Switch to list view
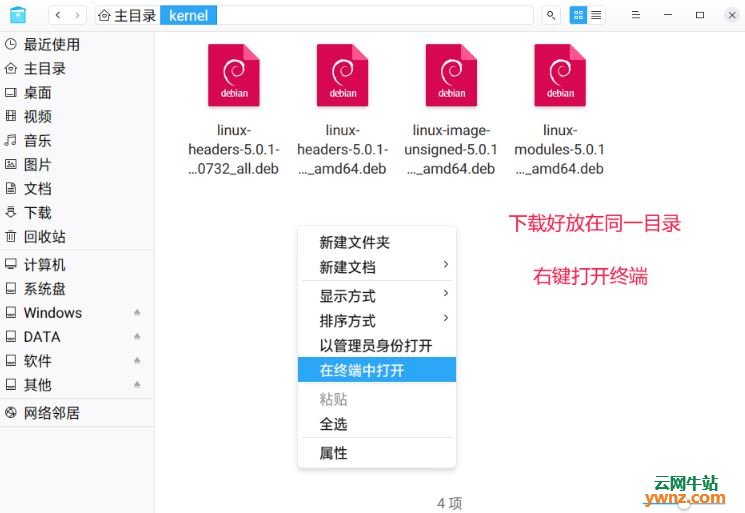This screenshot has height=513, width=745. (x=596, y=15)
